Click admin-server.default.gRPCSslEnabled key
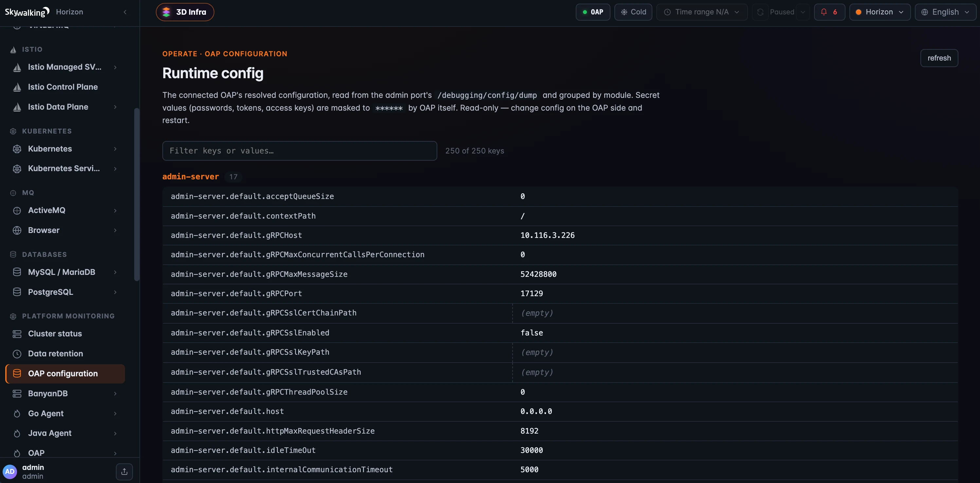This screenshot has width=980, height=483. pos(250,333)
